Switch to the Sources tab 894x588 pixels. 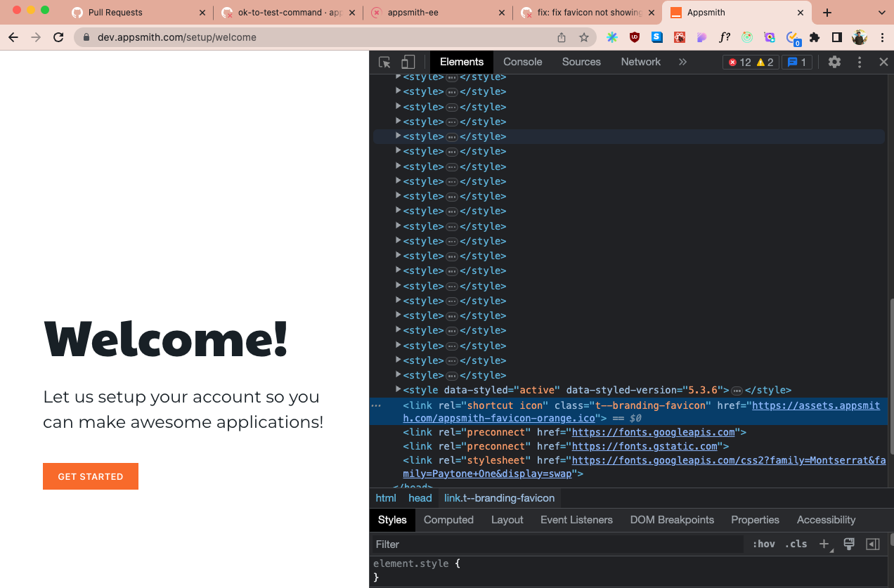click(x=581, y=62)
